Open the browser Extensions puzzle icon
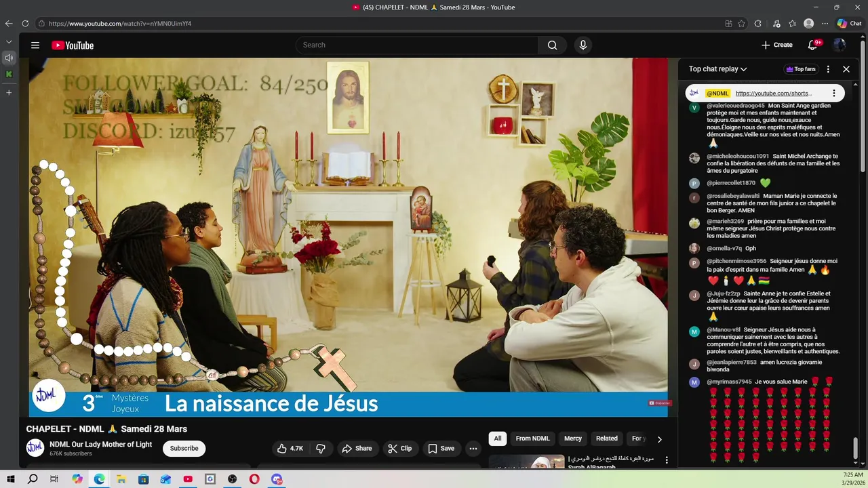The width and height of the screenshot is (868, 488). 758,23
